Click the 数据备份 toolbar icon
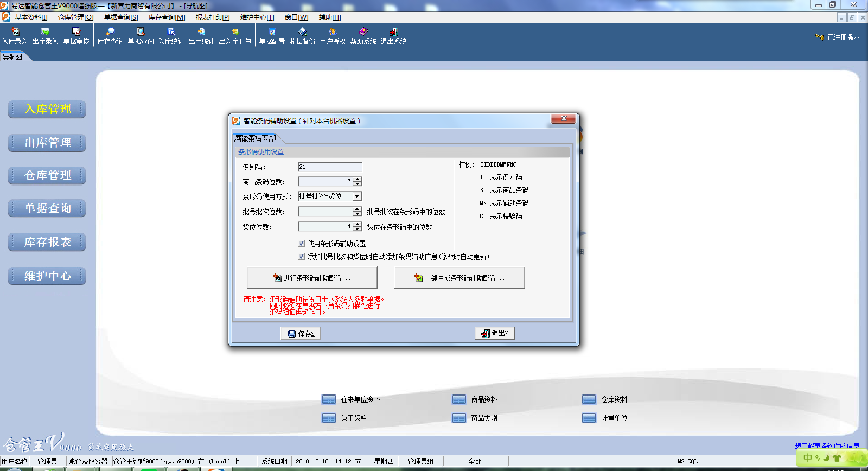Viewport: 868px width, 471px height. [x=302, y=36]
